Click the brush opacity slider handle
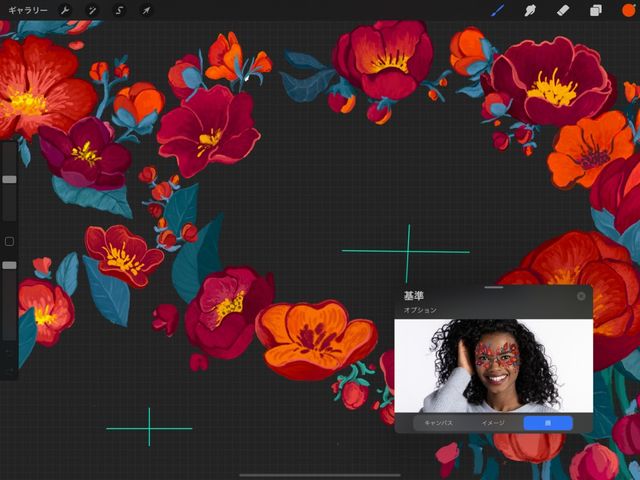This screenshot has width=640, height=480. (x=9, y=265)
